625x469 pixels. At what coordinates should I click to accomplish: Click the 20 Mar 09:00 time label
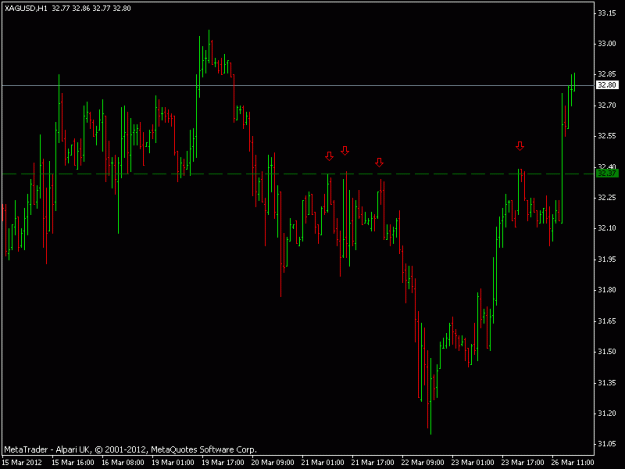click(x=273, y=463)
